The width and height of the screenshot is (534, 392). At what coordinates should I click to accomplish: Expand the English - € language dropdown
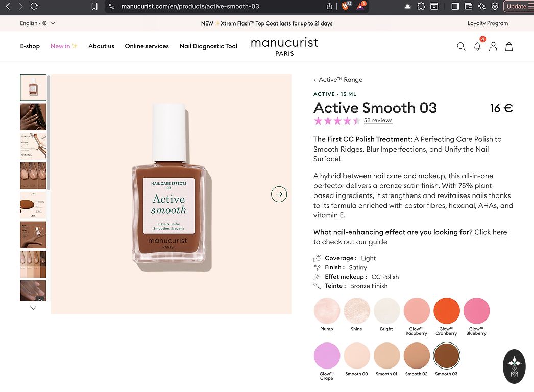[37, 23]
